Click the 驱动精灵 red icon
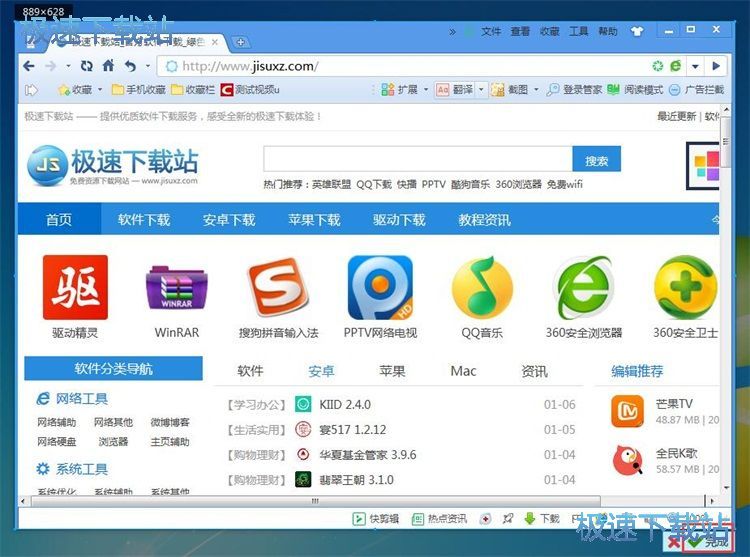 (75, 288)
